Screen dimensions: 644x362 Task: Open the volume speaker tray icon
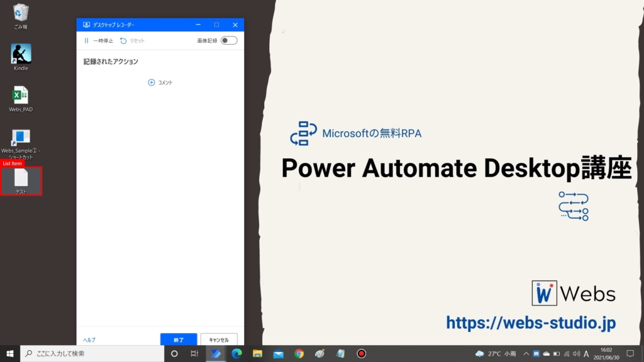[577, 353]
